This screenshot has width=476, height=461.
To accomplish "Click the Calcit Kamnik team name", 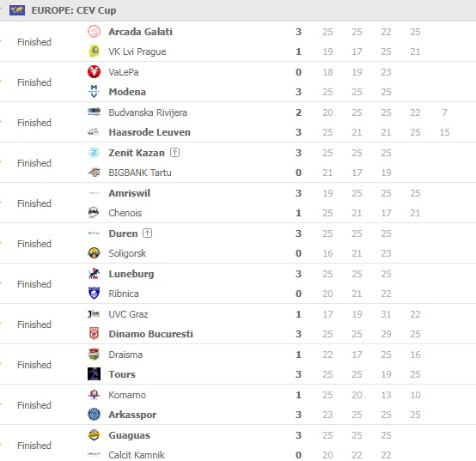I will (x=137, y=455).
